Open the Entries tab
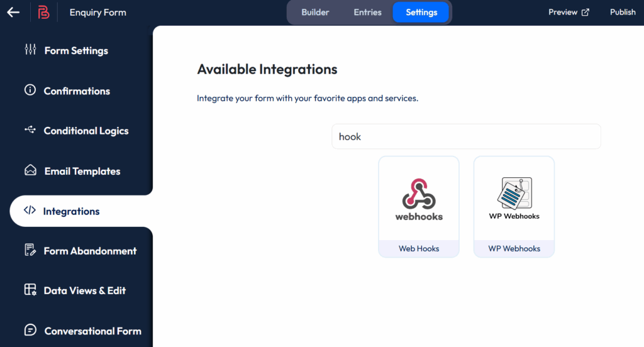644x347 pixels. (367, 13)
